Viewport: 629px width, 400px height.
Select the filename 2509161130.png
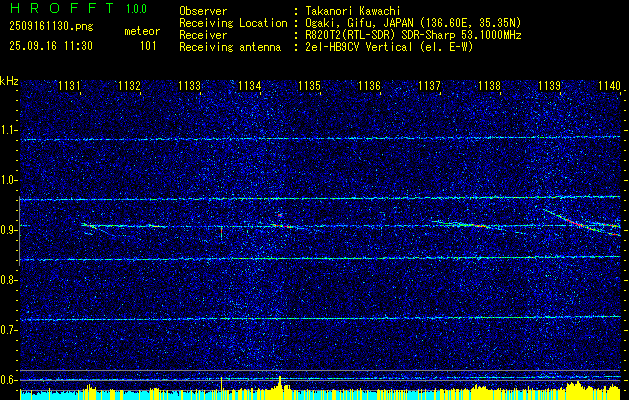point(51,26)
